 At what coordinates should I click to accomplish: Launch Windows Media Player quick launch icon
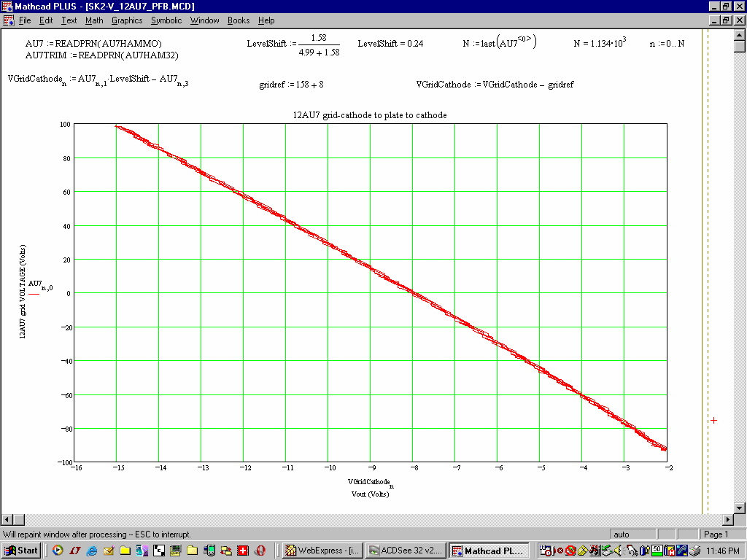(58, 551)
